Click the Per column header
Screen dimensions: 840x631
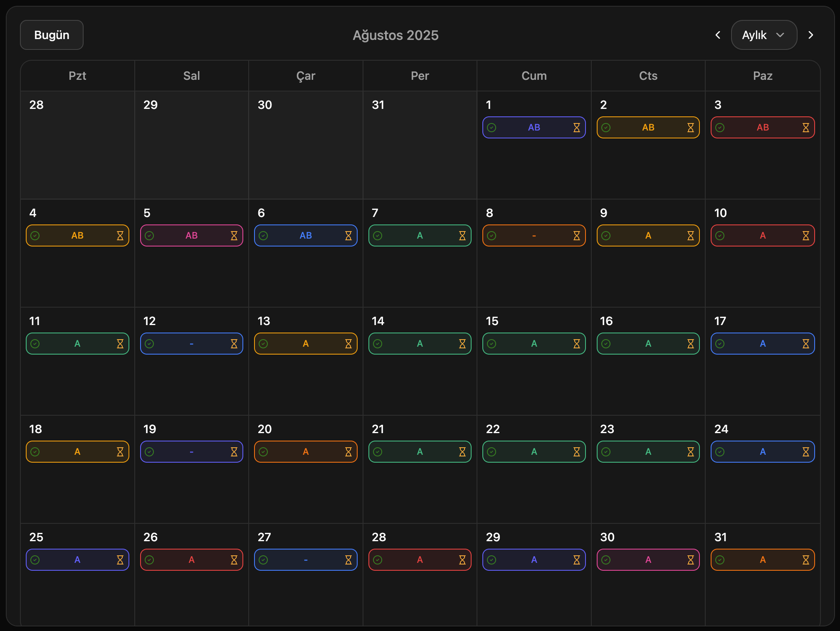(x=420, y=76)
